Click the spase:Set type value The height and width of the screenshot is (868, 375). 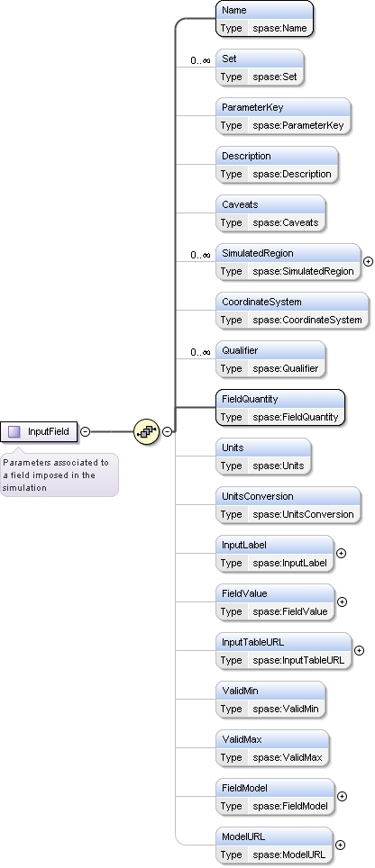[275, 77]
